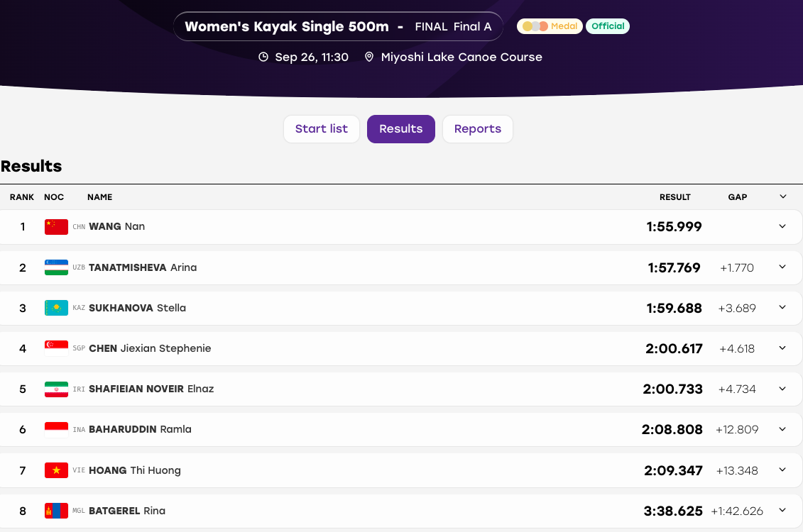
Task: Click the Vietnam flag icon
Action: (x=56, y=470)
